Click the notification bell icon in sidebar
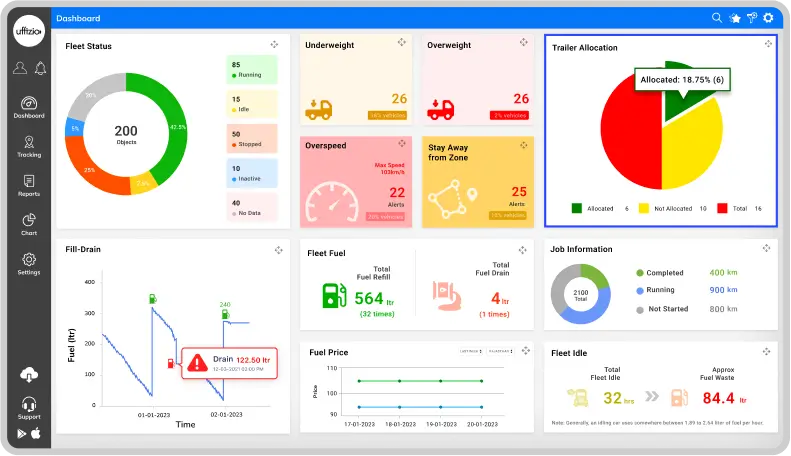This screenshot has height=456, width=791. [40, 68]
